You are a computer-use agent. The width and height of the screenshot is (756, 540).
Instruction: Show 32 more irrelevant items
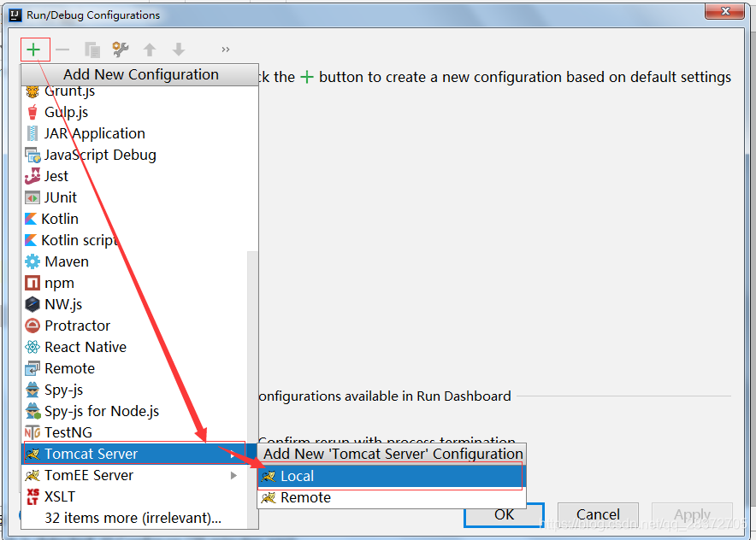[133, 518]
